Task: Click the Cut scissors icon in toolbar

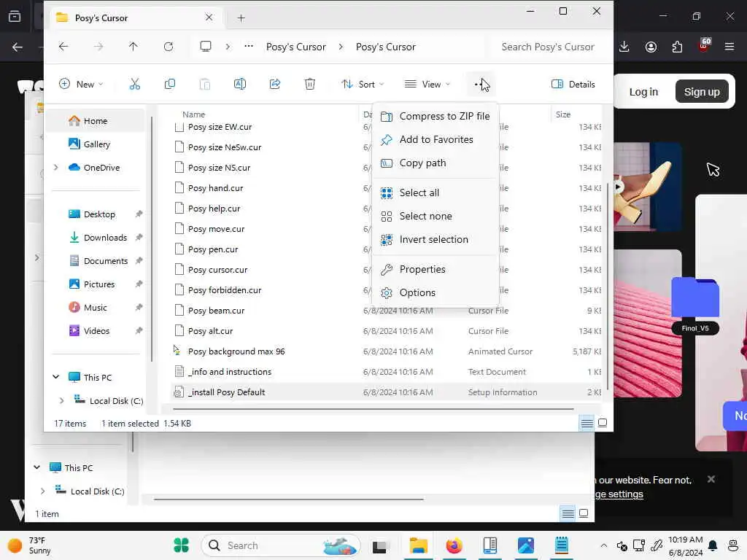Action: (x=135, y=85)
